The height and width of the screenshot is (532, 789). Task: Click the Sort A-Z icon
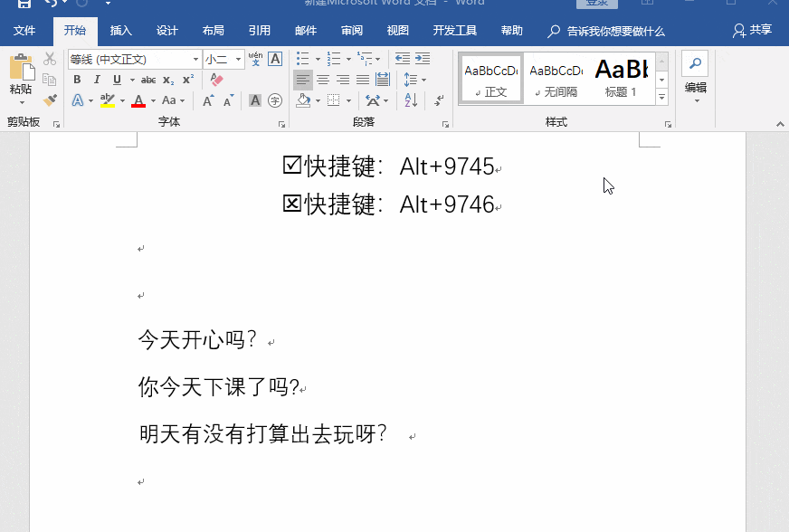[411, 100]
